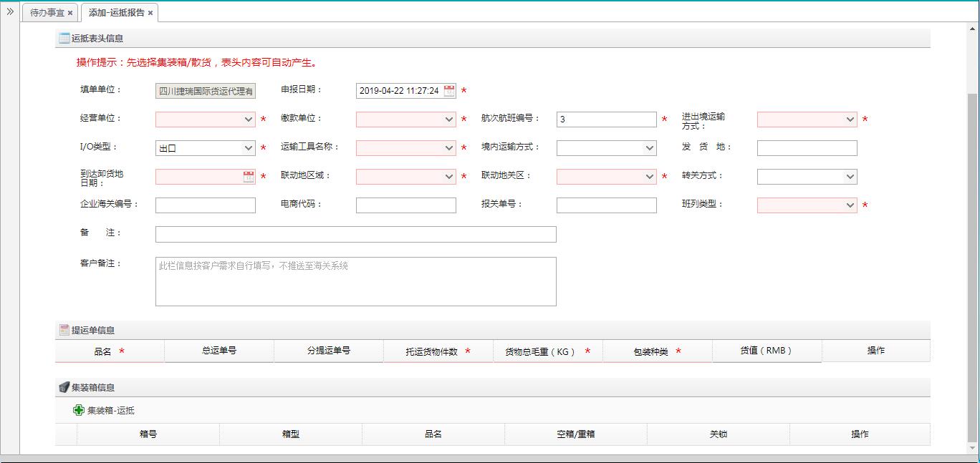The height and width of the screenshot is (463, 980).
Task: Select the 添加-运抵报告 tab
Action: click(116, 13)
